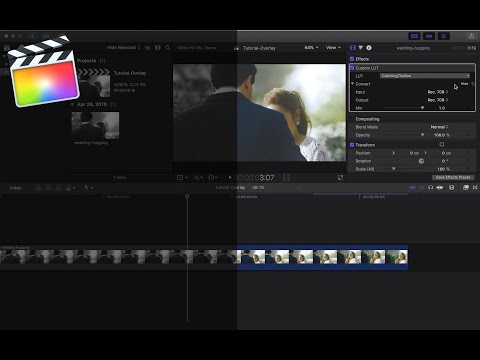Click the Position Y value field
Screen dimensions: 480x360
(x=446, y=153)
